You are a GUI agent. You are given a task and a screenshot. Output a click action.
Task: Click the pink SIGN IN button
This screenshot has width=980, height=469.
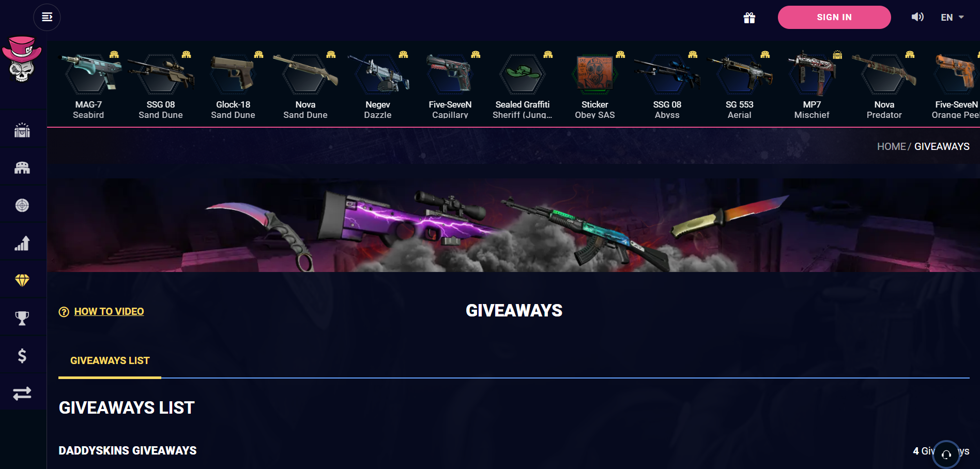tap(834, 17)
